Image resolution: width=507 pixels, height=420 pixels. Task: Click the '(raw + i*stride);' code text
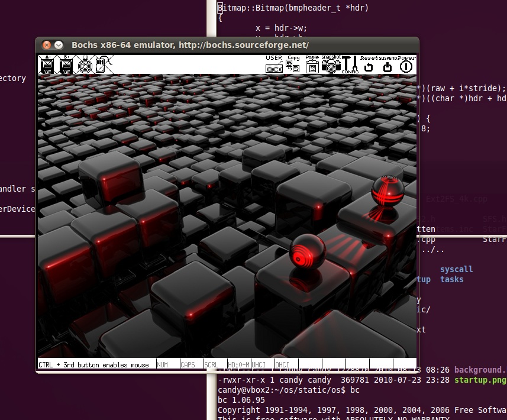[x=466, y=88]
